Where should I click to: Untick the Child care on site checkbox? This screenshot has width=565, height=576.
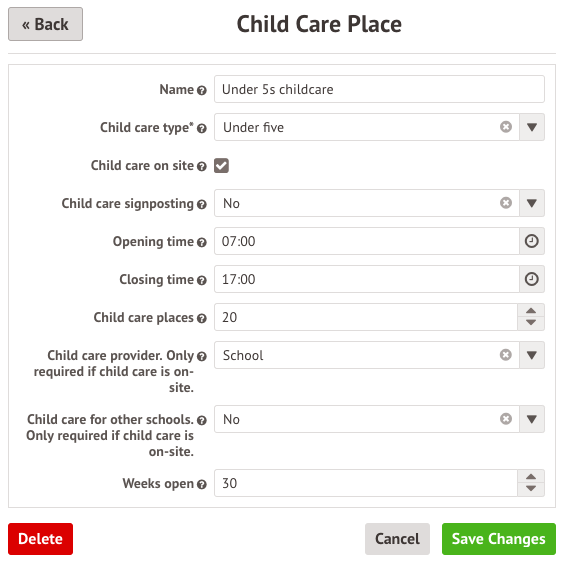(222, 166)
